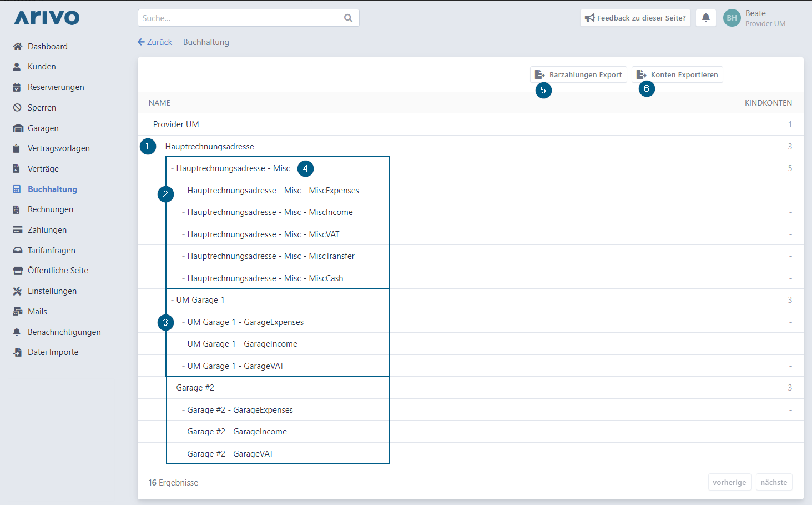Collapse the UM Garage 1 account group
812x505 pixels.
(x=173, y=300)
